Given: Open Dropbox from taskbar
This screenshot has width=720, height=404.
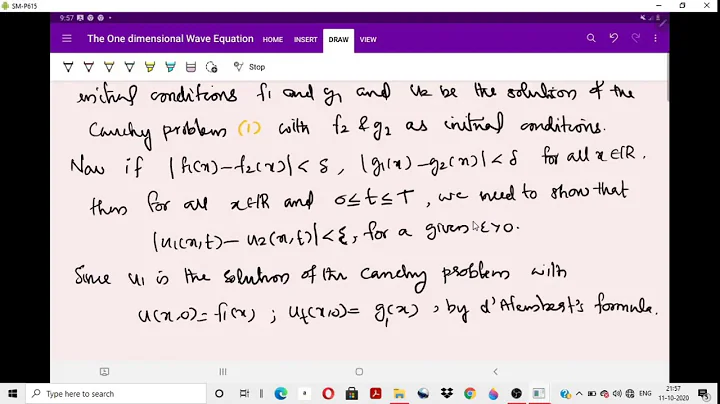Looking at the screenshot, I should (446, 393).
